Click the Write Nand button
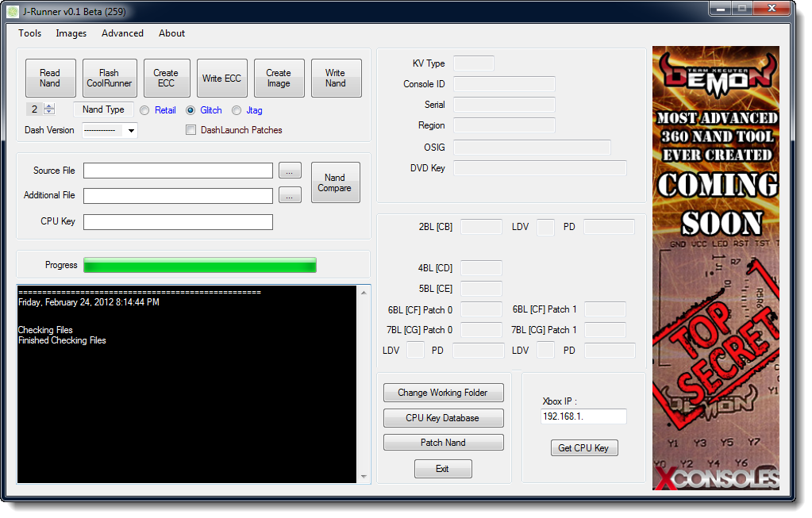 pyautogui.click(x=336, y=79)
